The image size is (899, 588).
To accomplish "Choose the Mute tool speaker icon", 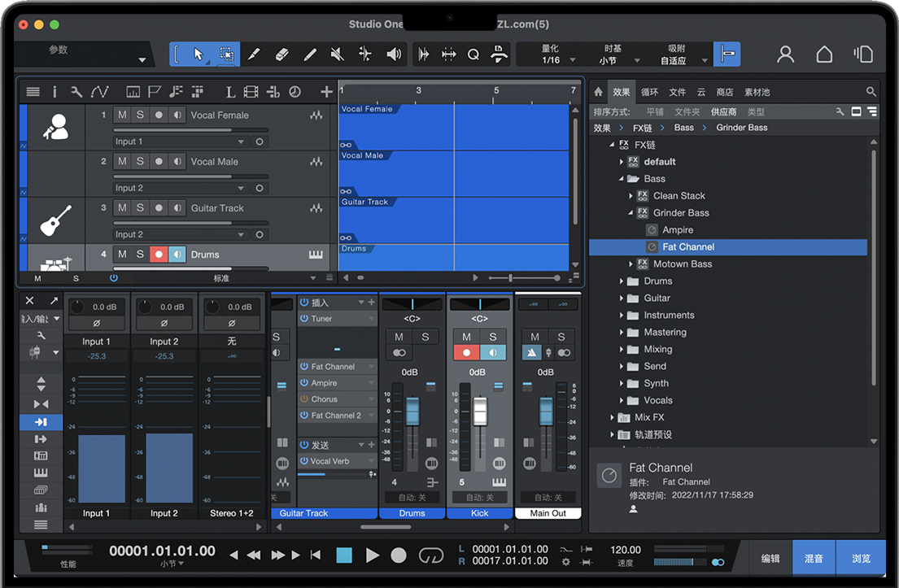I will pos(338,54).
